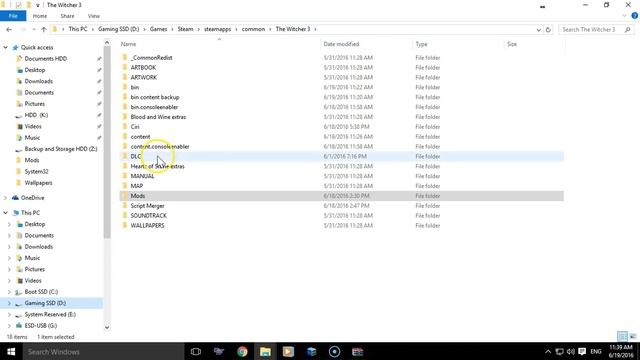Open Windows Start menu
640x360 pixels.
(x=11, y=351)
